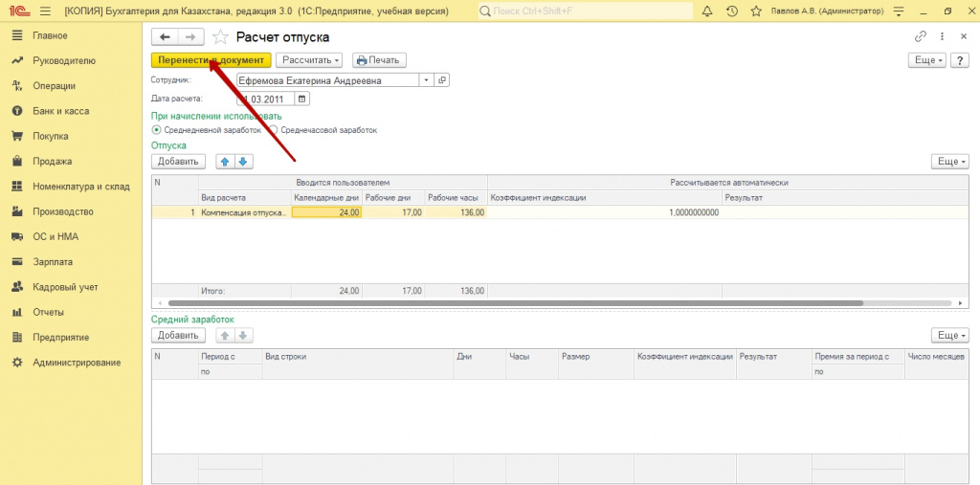Click Перенести в документ button
Screen dimensions: 980x485
[x=211, y=59]
